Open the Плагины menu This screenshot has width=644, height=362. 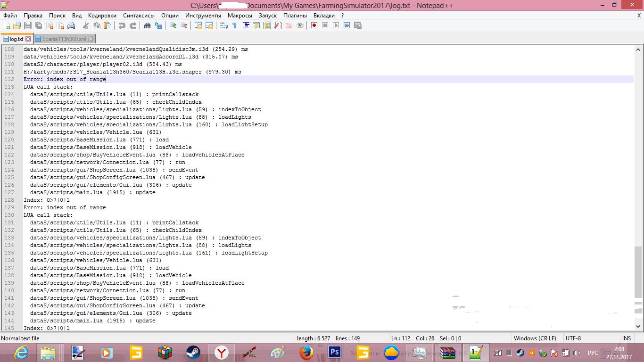pos(295,15)
